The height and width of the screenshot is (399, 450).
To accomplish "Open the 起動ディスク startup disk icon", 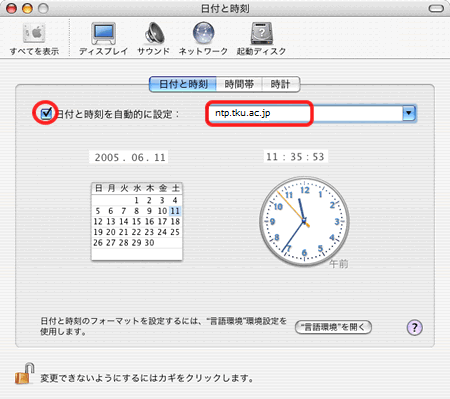I will [x=261, y=39].
